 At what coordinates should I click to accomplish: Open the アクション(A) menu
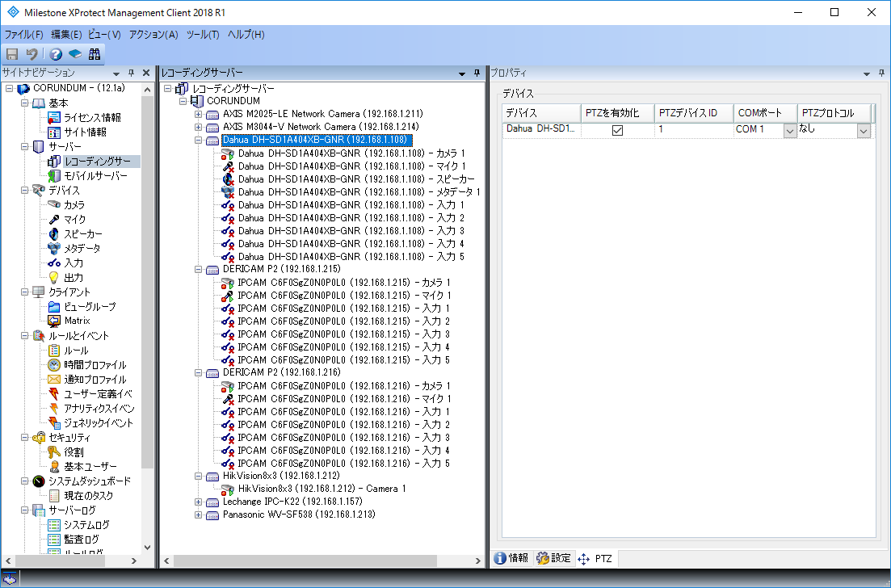tap(153, 35)
